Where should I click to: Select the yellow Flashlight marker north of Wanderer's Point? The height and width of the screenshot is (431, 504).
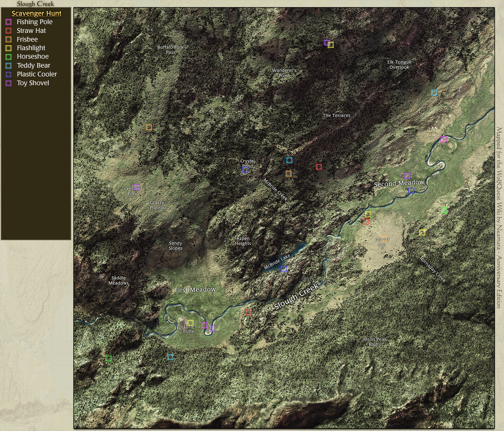click(331, 45)
